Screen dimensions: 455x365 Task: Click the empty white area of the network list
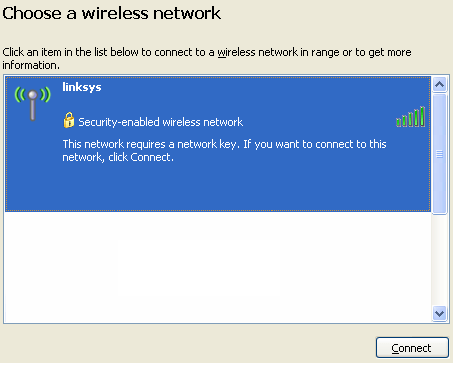click(217, 267)
